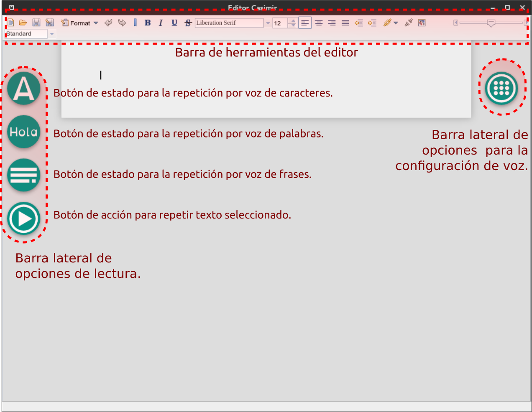Click the zoom slider handle
This screenshot has width=532, height=412.
[491, 23]
